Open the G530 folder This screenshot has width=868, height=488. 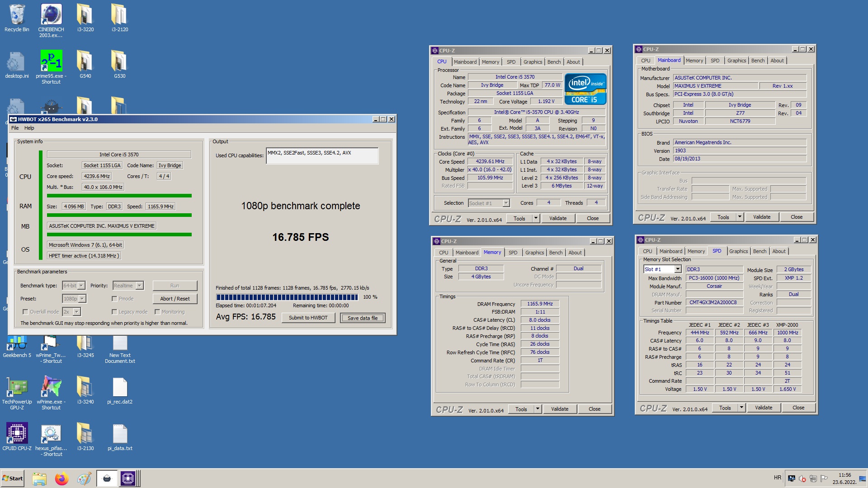pyautogui.click(x=120, y=65)
